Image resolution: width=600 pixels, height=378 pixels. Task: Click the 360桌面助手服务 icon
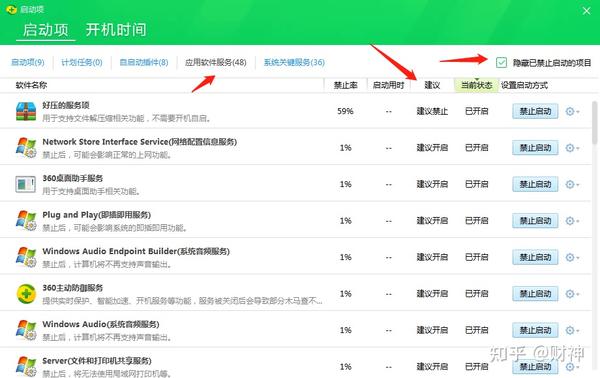click(x=26, y=184)
